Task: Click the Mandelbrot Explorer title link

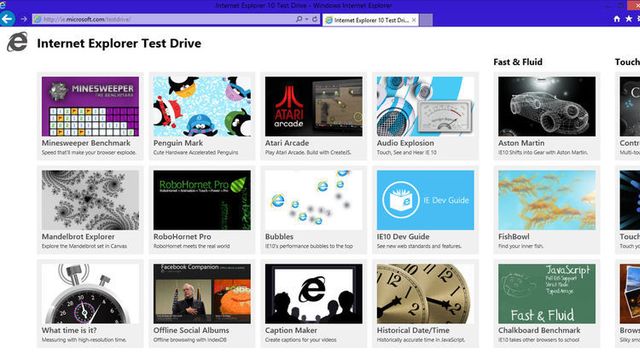Action: click(78, 236)
